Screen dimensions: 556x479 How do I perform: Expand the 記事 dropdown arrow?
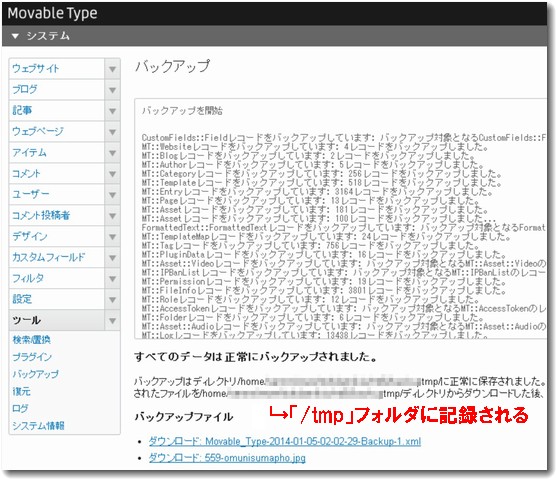pos(112,111)
